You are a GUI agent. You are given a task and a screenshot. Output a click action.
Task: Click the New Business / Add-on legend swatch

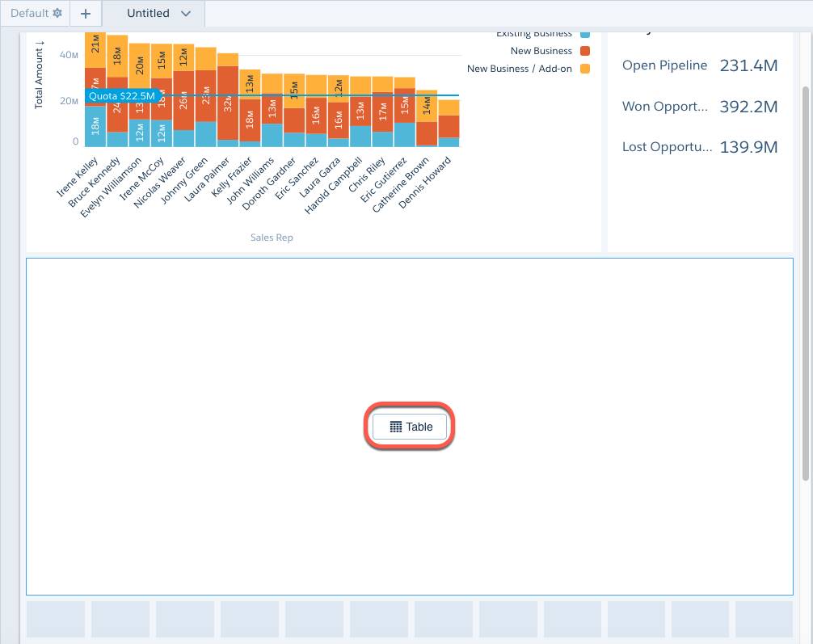[585, 69]
